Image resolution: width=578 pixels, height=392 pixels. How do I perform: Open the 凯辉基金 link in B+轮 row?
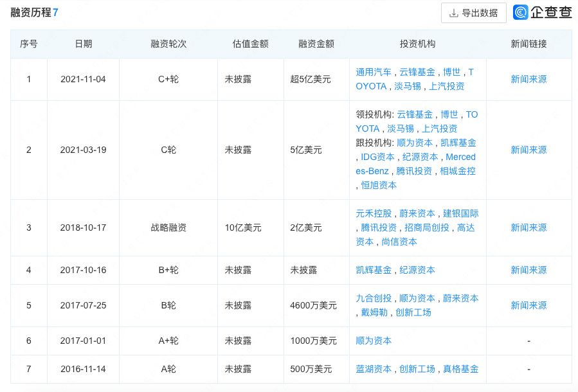click(373, 270)
